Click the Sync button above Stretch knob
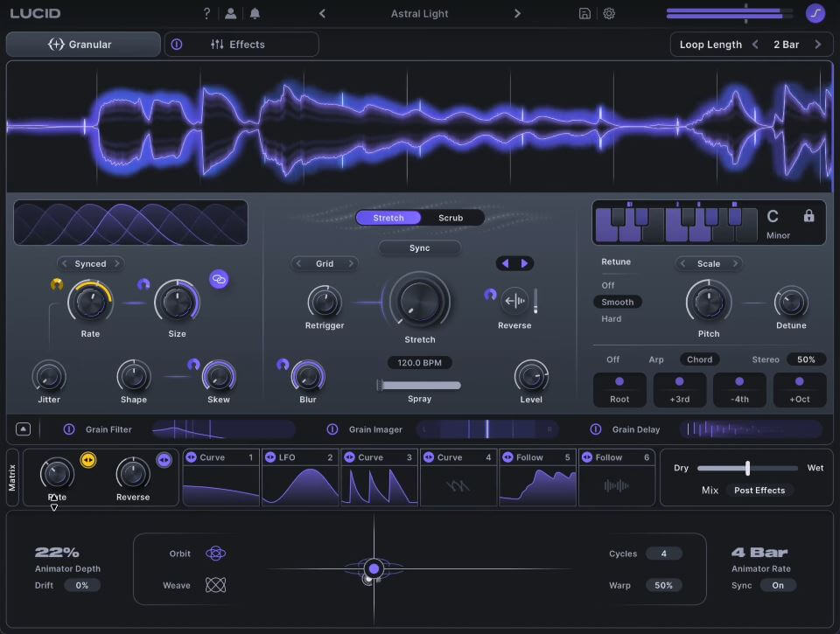This screenshot has width=840, height=634. (419, 248)
